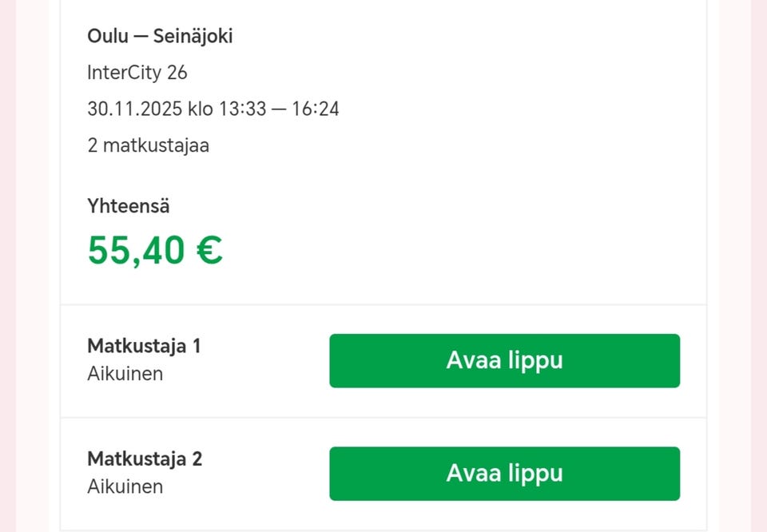Open the ticket for Matkustaja 1
This screenshot has width=767, height=532.
pos(504,360)
